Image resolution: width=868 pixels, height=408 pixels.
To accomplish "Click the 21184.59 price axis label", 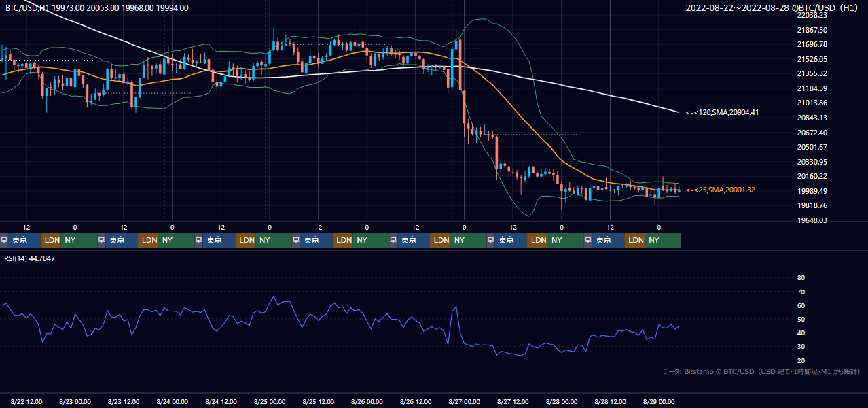I will tap(812, 88).
